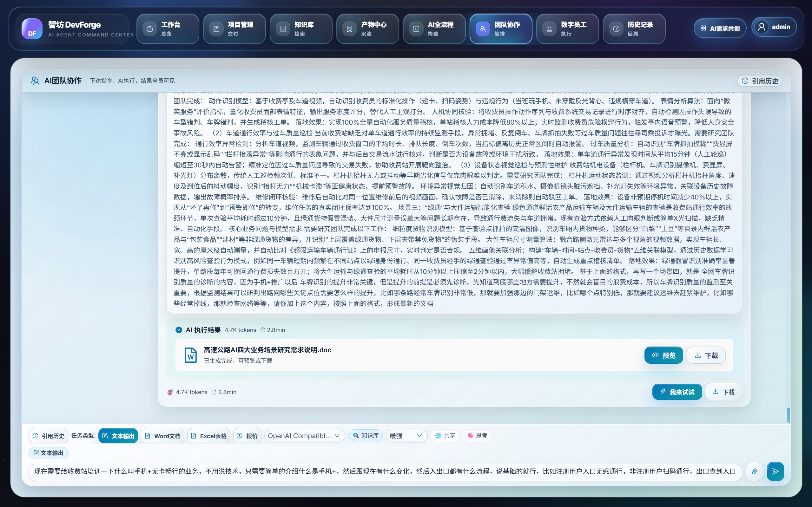This screenshot has height=507, width=812.
Task: Click the admin user avatar icon
Action: point(762,27)
